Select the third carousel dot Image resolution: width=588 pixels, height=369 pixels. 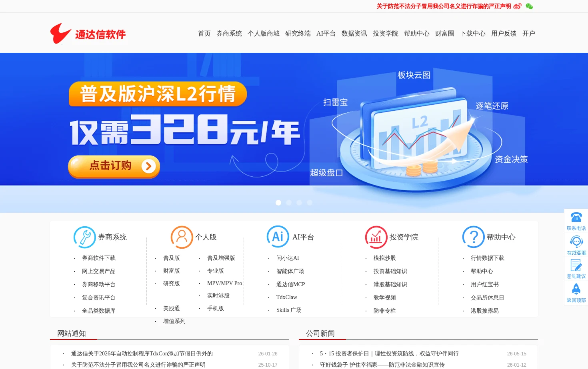pos(299,203)
